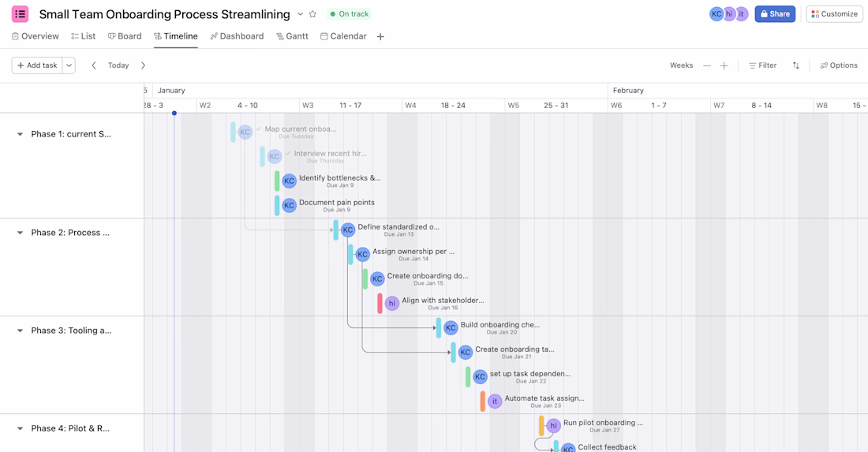The width and height of the screenshot is (868, 452).
Task: Collapse Phase 2: Process section
Action: (x=20, y=233)
